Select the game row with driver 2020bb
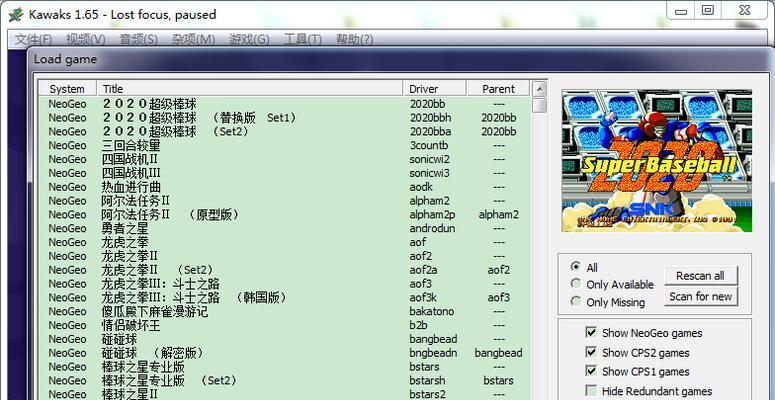 (284, 104)
